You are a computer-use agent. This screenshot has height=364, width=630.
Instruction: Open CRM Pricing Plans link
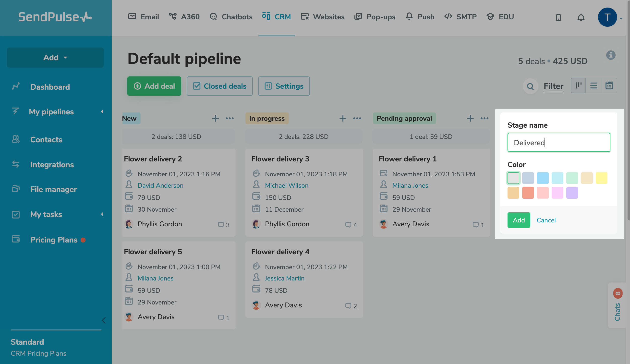click(38, 353)
